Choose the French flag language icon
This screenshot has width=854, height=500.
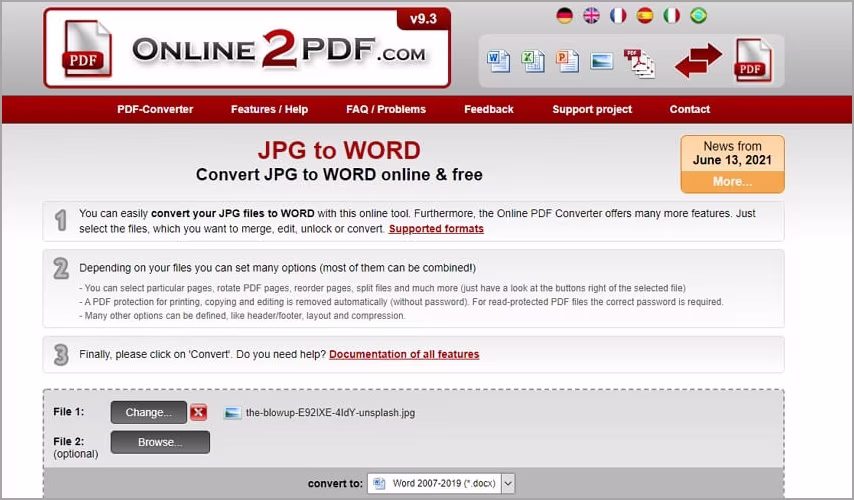coord(618,16)
